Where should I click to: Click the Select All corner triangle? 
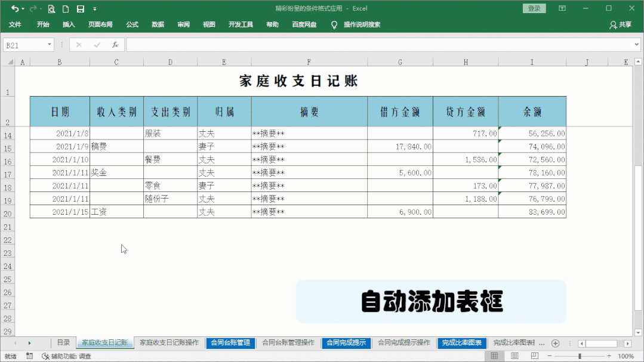coord(10,62)
